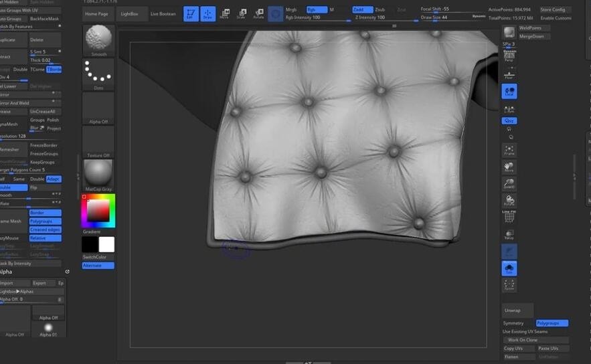
Task: Open Lightbox Alphas expander
Action: point(32,292)
